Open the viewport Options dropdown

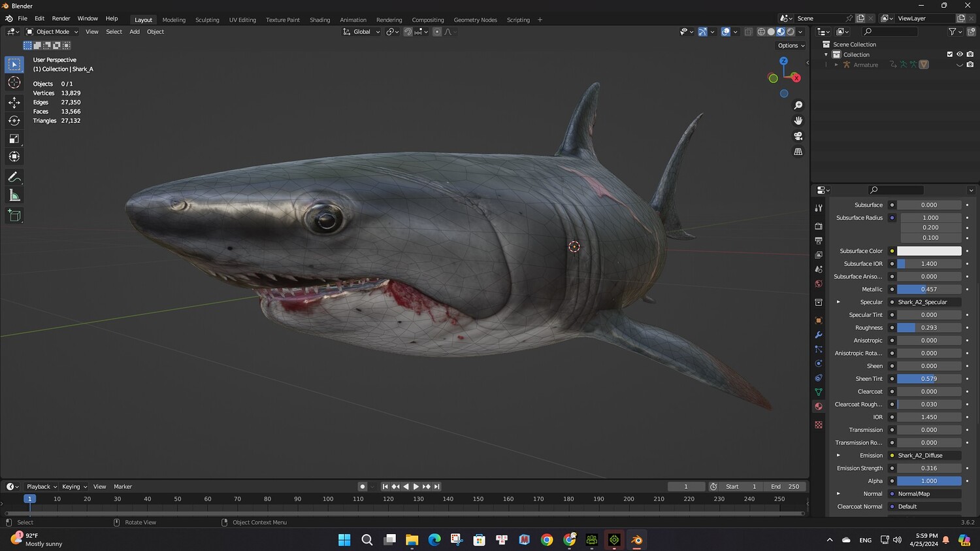coord(791,46)
